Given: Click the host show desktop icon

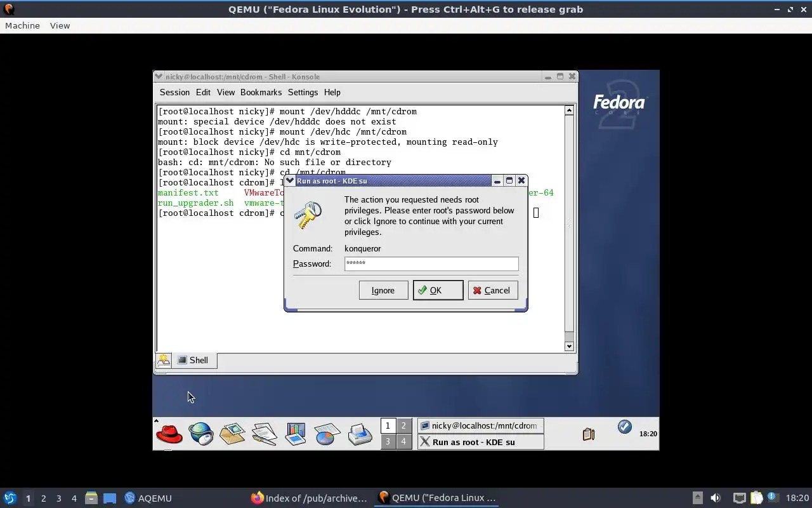Looking at the screenshot, I should point(110,498).
